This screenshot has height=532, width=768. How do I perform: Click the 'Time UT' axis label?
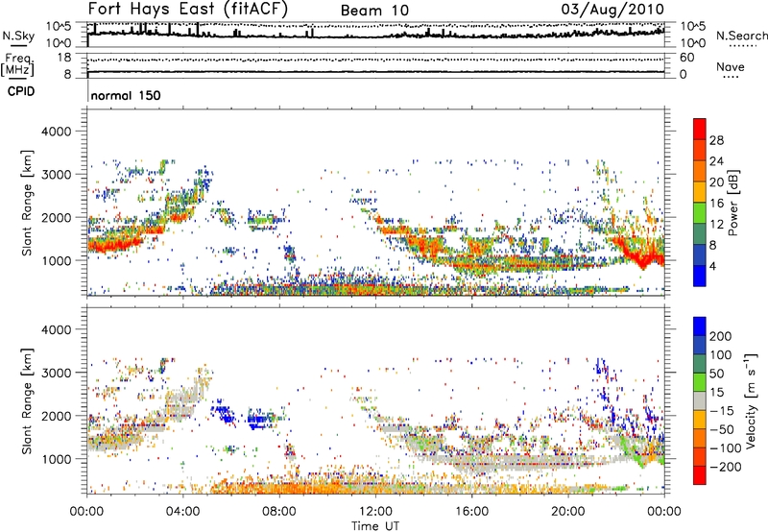click(x=375, y=526)
